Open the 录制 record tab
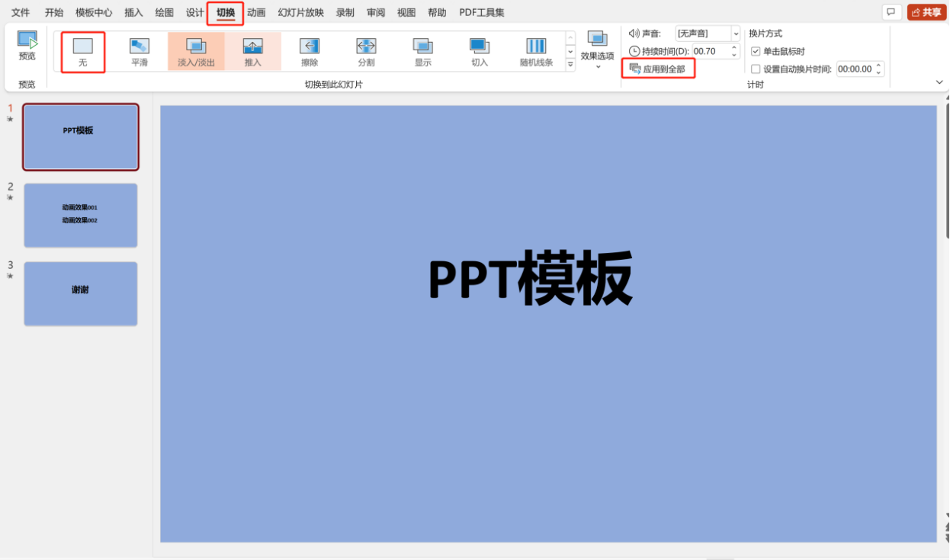 345,13
